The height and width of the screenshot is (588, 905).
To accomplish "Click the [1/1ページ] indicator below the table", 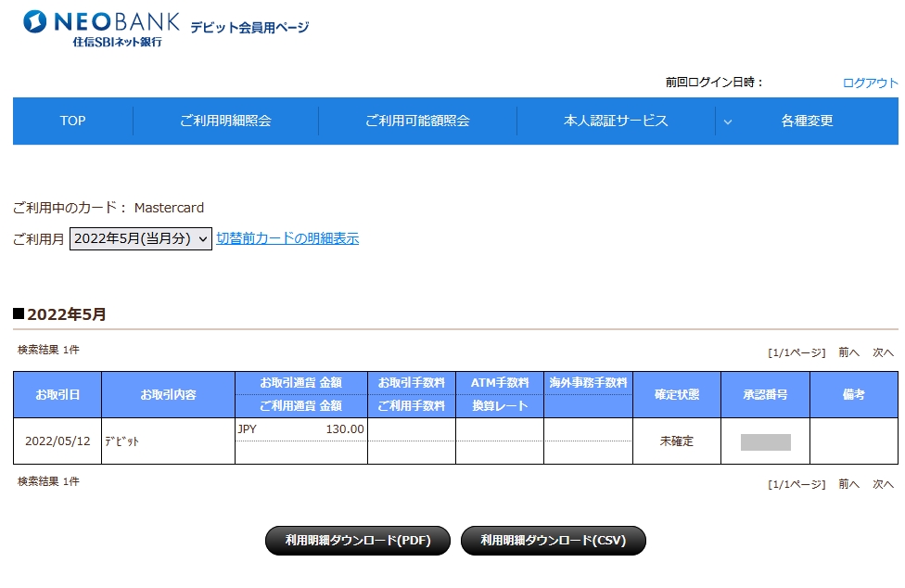I will coord(797,484).
